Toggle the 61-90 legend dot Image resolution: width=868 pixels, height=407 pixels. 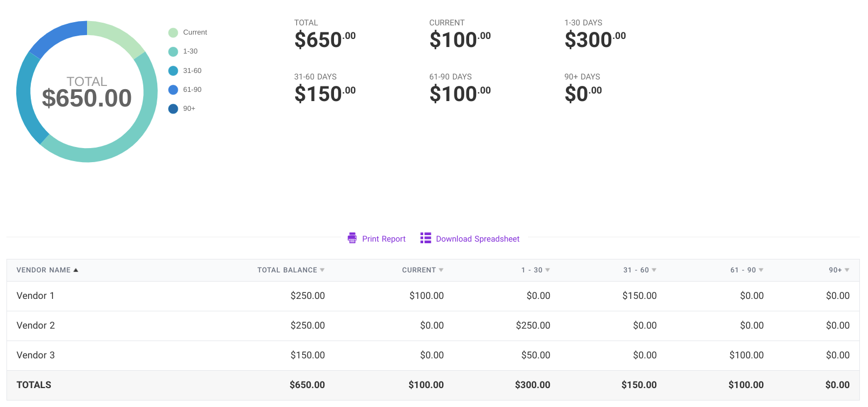[173, 90]
